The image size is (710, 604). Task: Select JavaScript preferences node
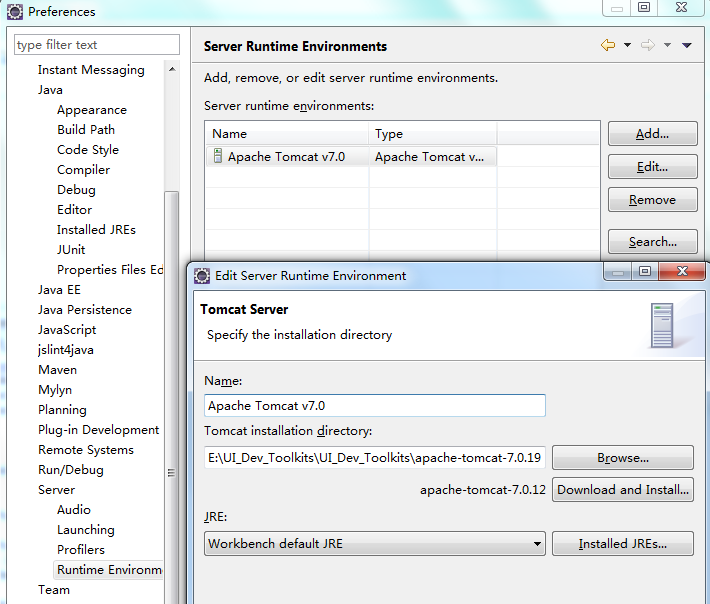(x=67, y=330)
